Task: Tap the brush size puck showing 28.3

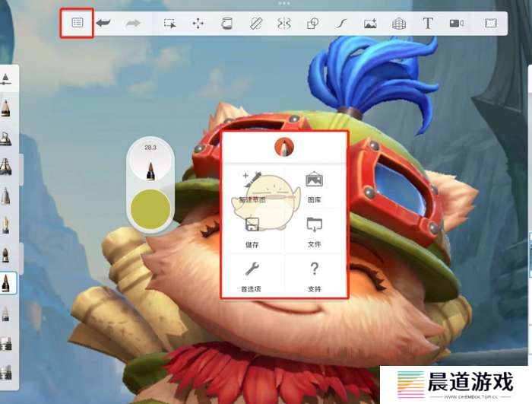Action: [150, 162]
